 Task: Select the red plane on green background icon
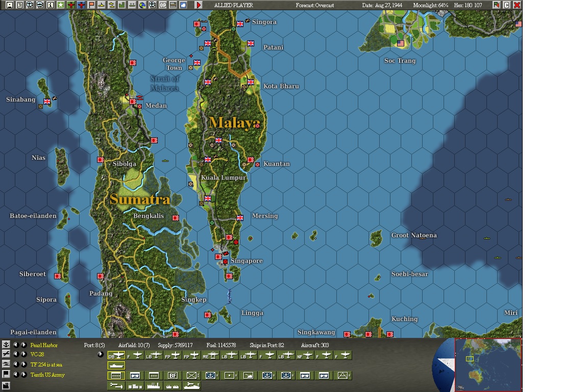point(71,5)
